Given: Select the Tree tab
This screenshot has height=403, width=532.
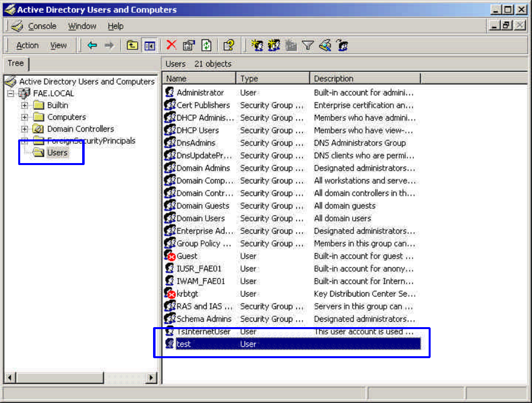Looking at the screenshot, I should 16,64.
